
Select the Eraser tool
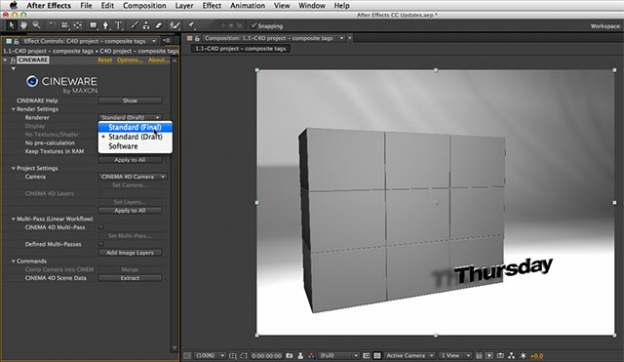(159, 25)
